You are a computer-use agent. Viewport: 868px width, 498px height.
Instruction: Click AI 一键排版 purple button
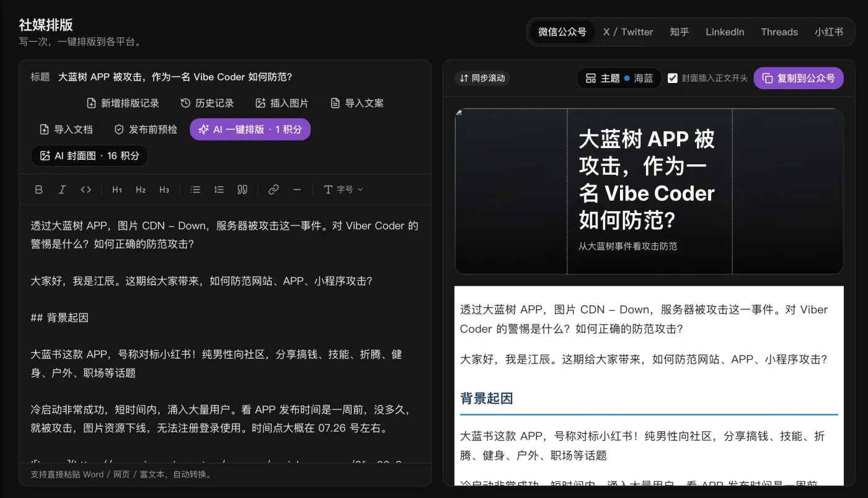250,129
